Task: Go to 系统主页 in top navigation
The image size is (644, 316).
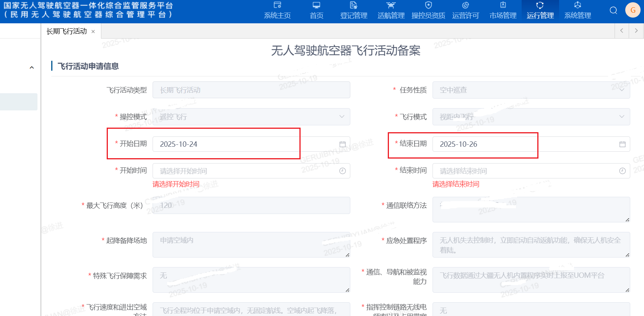Action: 277,11
